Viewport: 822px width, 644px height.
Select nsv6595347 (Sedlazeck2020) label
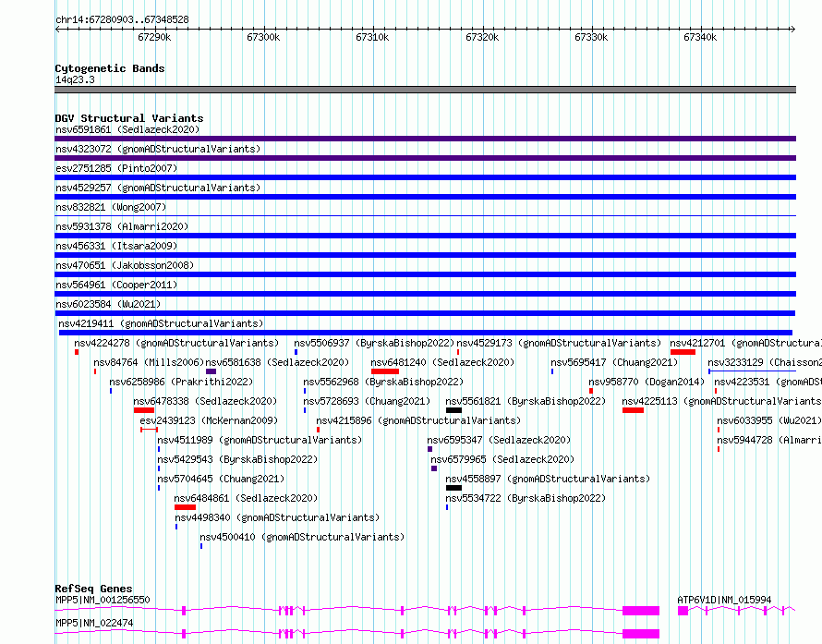coord(499,440)
